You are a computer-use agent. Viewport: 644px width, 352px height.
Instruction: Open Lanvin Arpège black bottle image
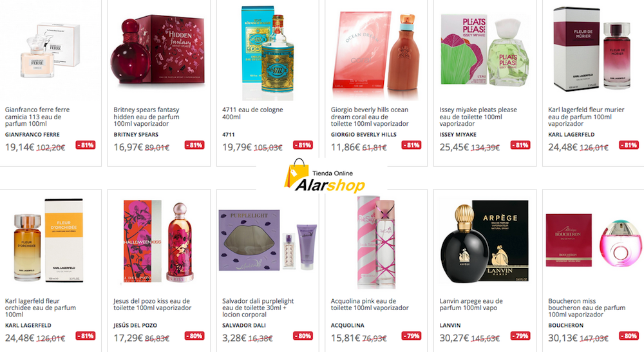[x=484, y=242]
